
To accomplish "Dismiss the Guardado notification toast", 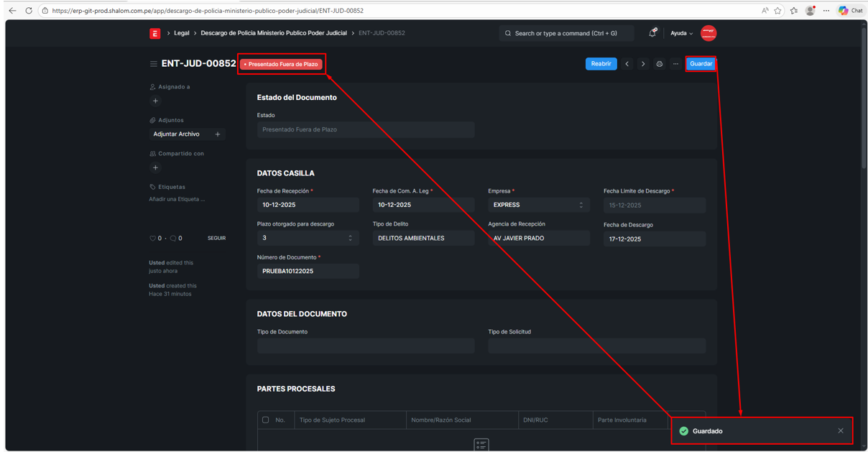I will coord(840,431).
